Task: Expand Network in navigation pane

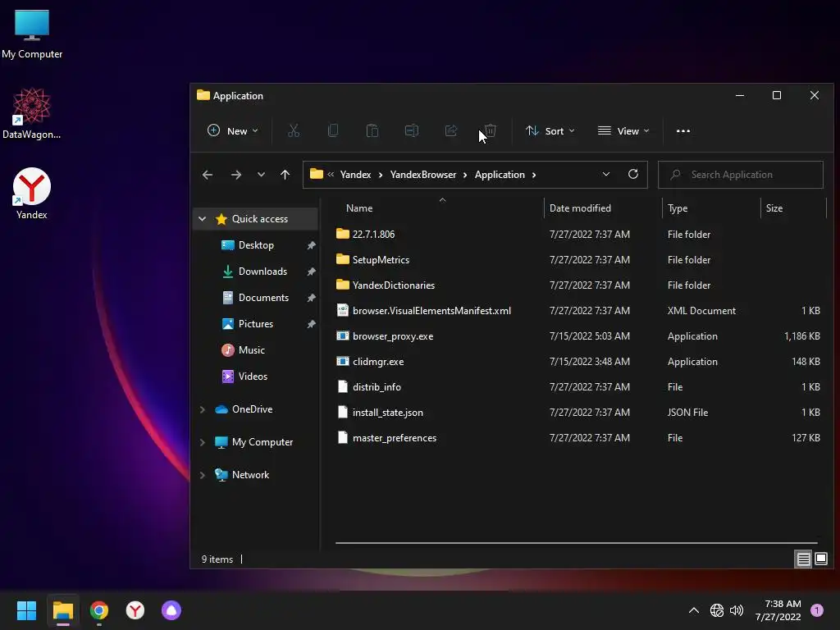Action: [203, 475]
